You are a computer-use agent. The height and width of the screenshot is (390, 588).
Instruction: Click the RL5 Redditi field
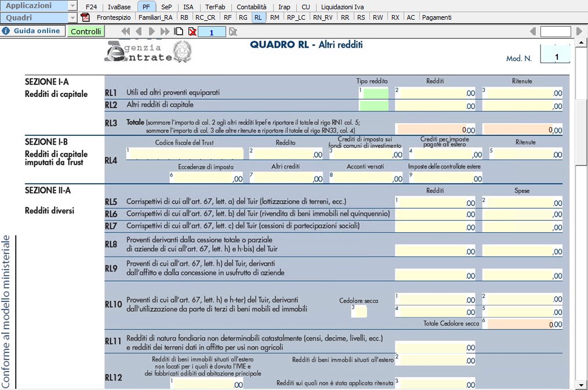click(x=435, y=202)
